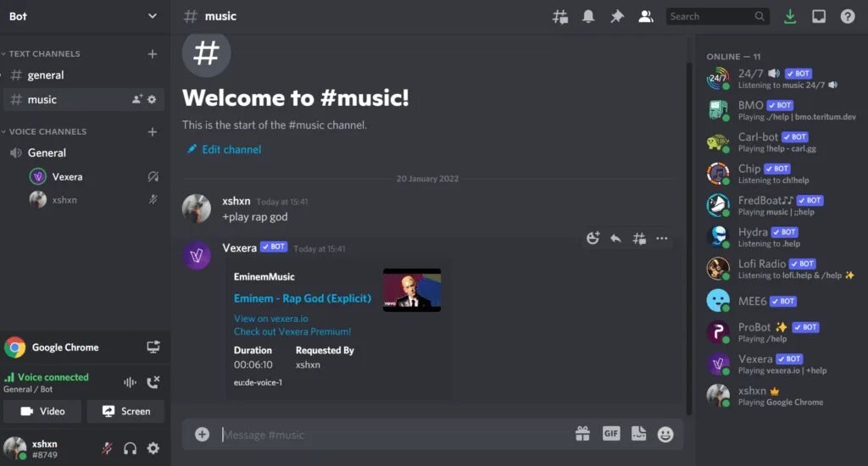The height and width of the screenshot is (466, 868).
Task: Click the attachment plus button
Action: coord(202,435)
